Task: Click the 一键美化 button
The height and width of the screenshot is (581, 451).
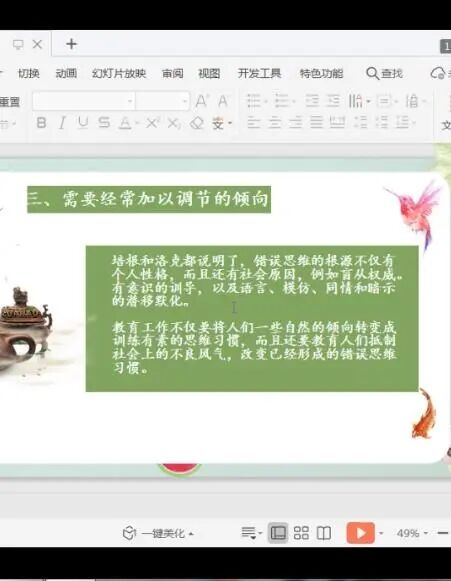Action: 158,534
